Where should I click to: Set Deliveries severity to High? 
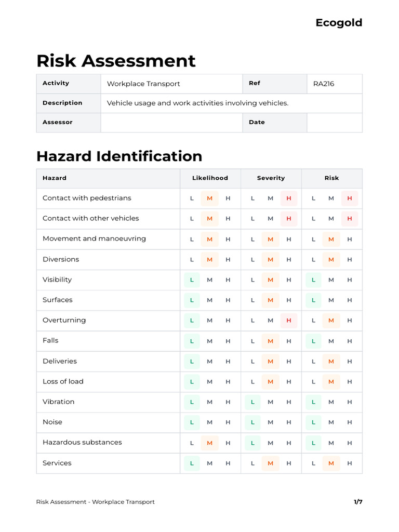point(289,362)
